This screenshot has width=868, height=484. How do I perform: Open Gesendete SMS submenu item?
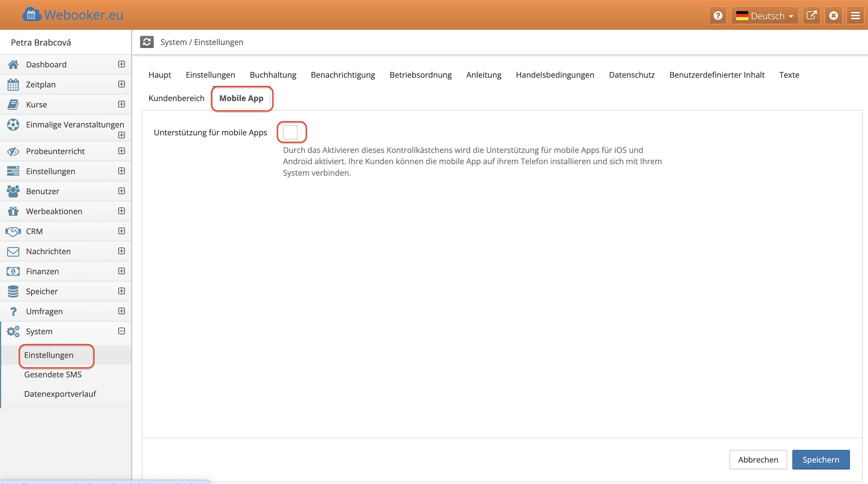click(53, 374)
